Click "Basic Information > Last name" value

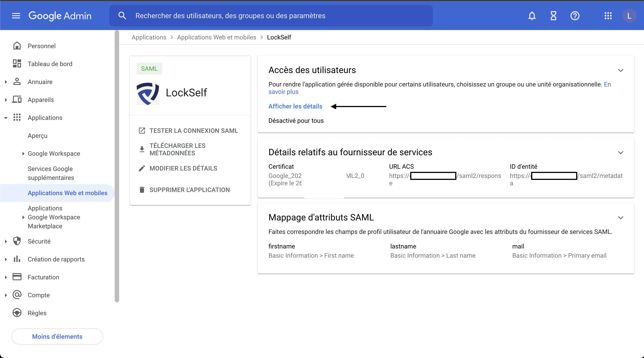[x=433, y=255]
